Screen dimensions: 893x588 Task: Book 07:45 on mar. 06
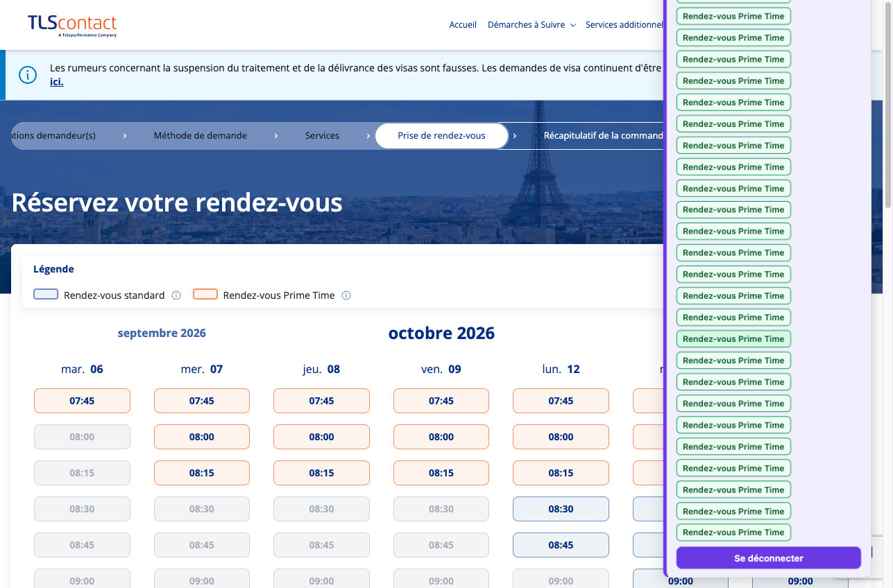(x=82, y=401)
